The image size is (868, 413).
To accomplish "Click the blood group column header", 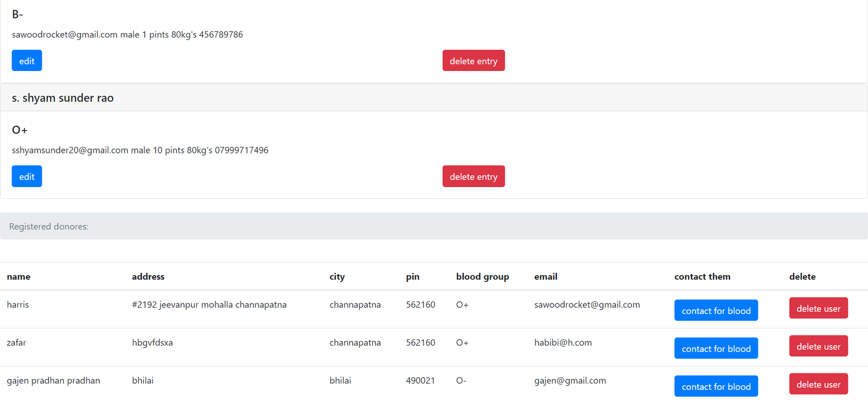I will pyautogui.click(x=482, y=276).
